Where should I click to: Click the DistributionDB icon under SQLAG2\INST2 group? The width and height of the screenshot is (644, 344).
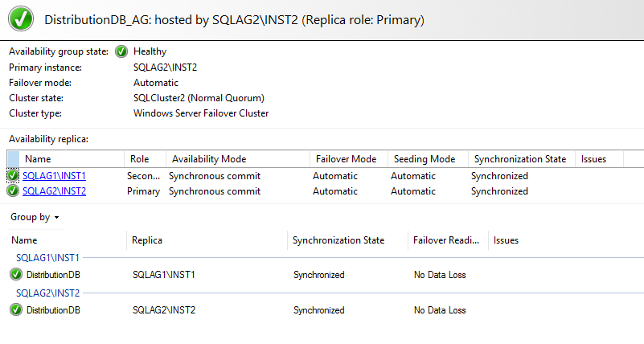point(16,309)
